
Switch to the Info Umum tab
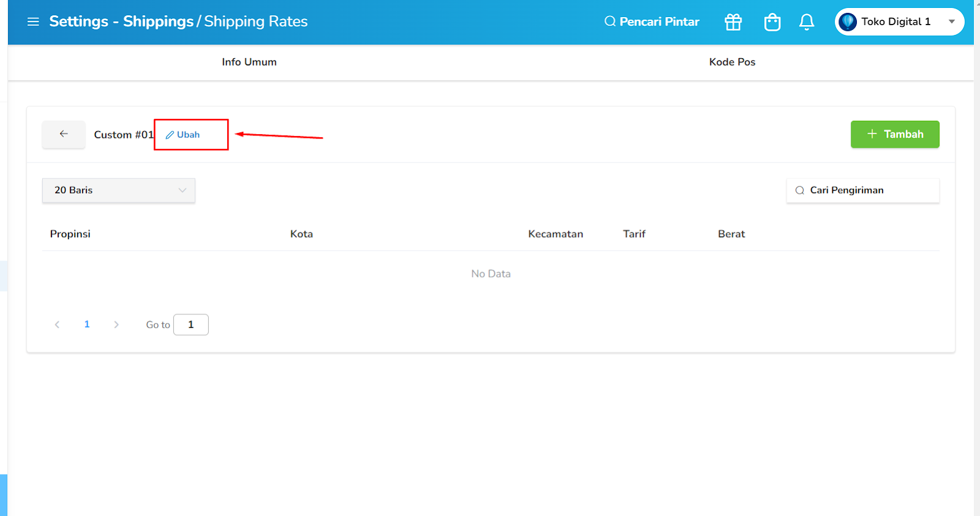coord(249,62)
